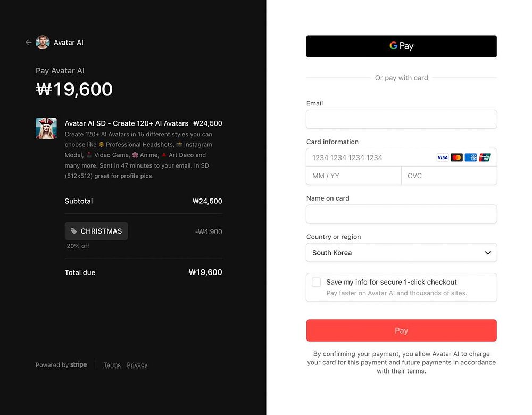Click the UnionPay card logo
The image size is (532, 415).
pos(485,157)
